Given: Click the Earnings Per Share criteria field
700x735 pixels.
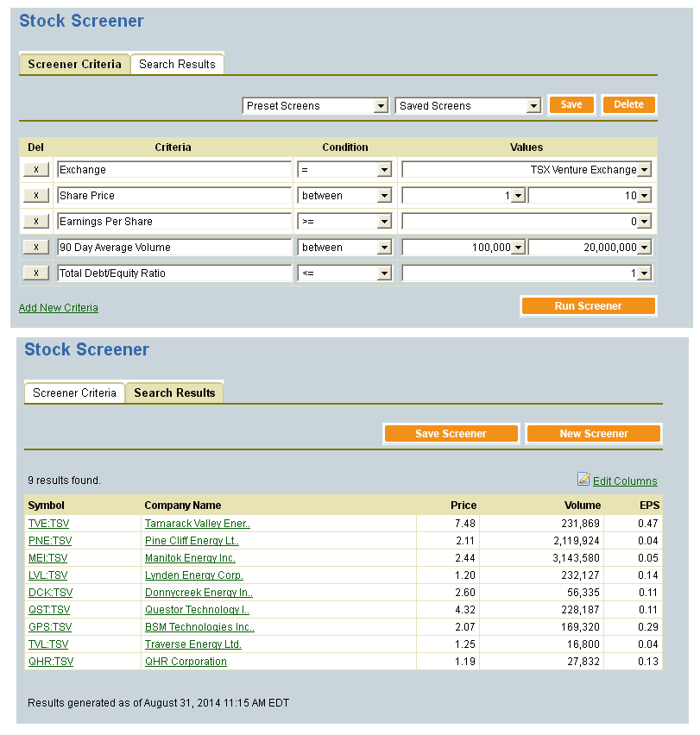Looking at the screenshot, I should point(174,221).
